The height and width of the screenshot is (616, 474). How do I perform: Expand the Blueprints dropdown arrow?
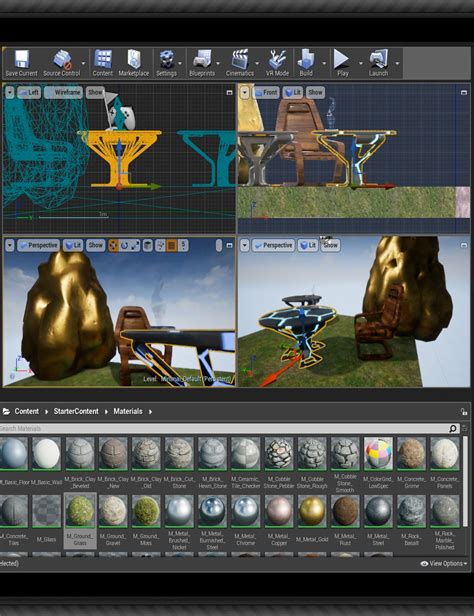218,63
